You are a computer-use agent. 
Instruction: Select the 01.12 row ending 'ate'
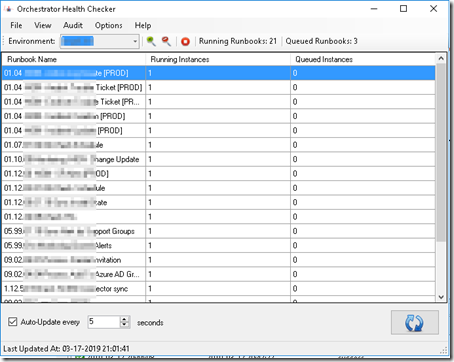point(219,202)
